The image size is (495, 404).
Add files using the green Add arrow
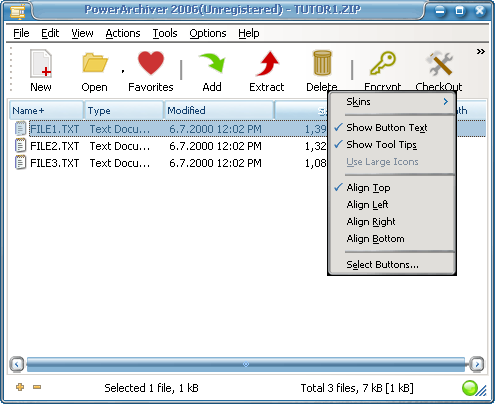212,63
